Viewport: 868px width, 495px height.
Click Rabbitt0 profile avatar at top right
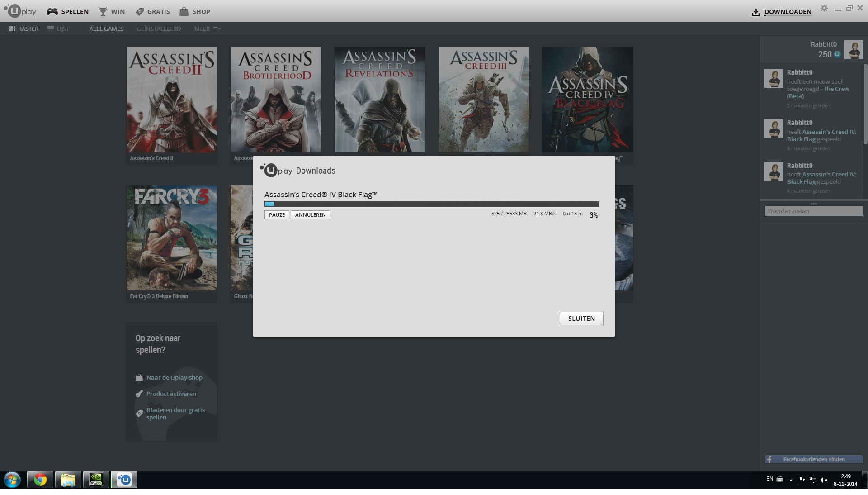[854, 50]
